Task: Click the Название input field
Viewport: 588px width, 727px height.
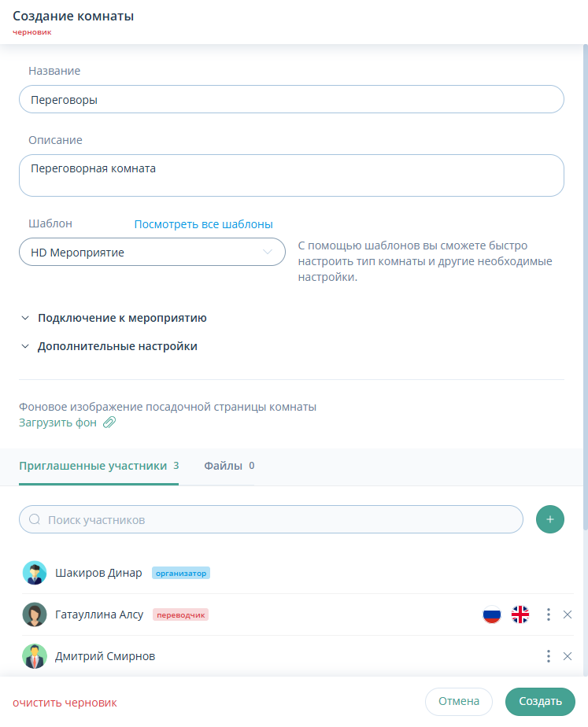Action: tap(291, 100)
